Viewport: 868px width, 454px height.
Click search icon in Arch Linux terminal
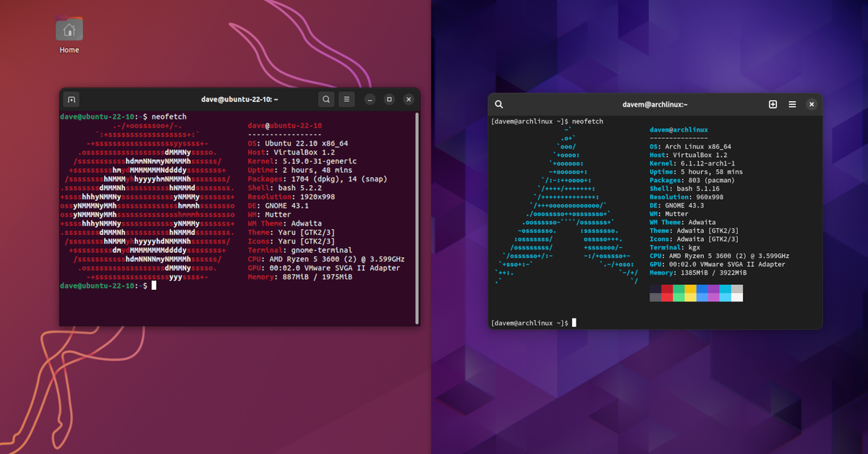[499, 104]
